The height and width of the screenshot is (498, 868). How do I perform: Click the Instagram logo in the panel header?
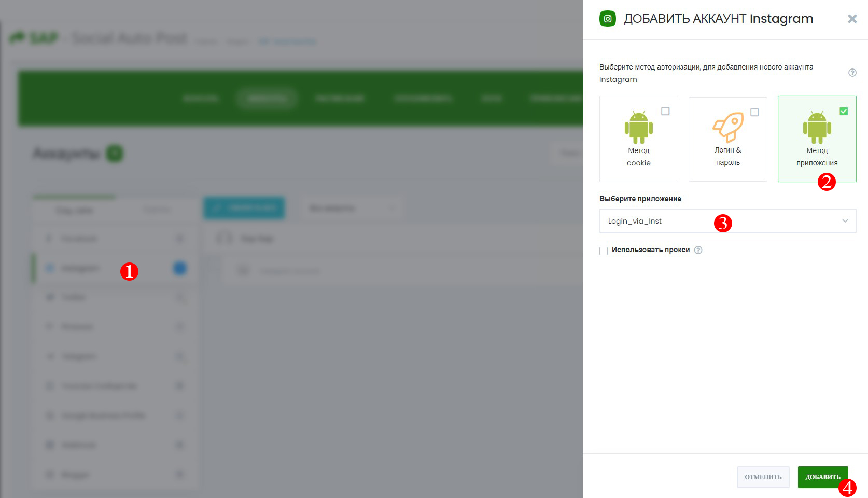[x=608, y=19]
